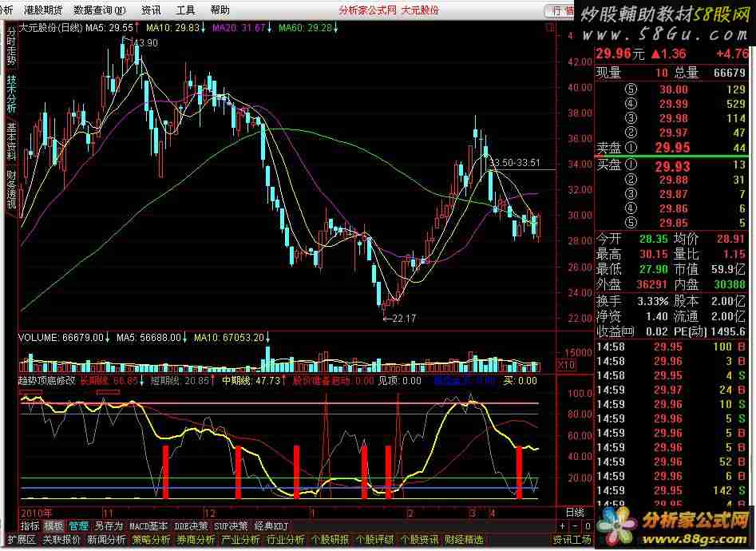Select the SUP决策 indicator template
756x551 pixels.
click(231, 526)
